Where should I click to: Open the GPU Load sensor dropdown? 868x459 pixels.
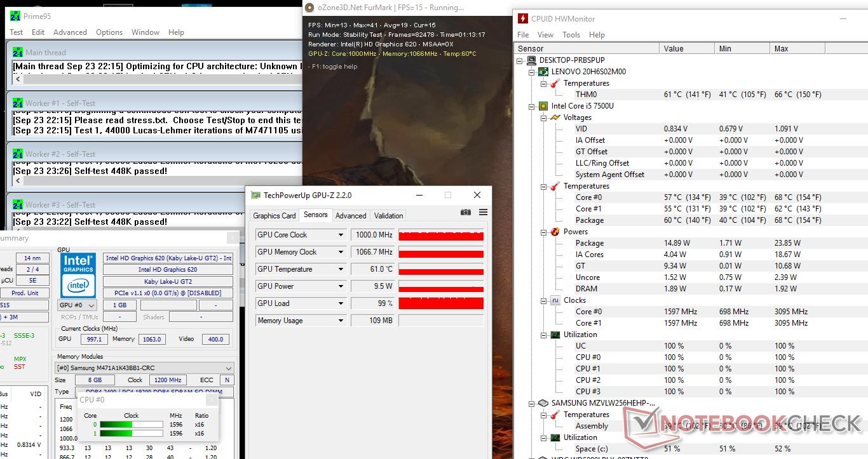[x=341, y=303]
